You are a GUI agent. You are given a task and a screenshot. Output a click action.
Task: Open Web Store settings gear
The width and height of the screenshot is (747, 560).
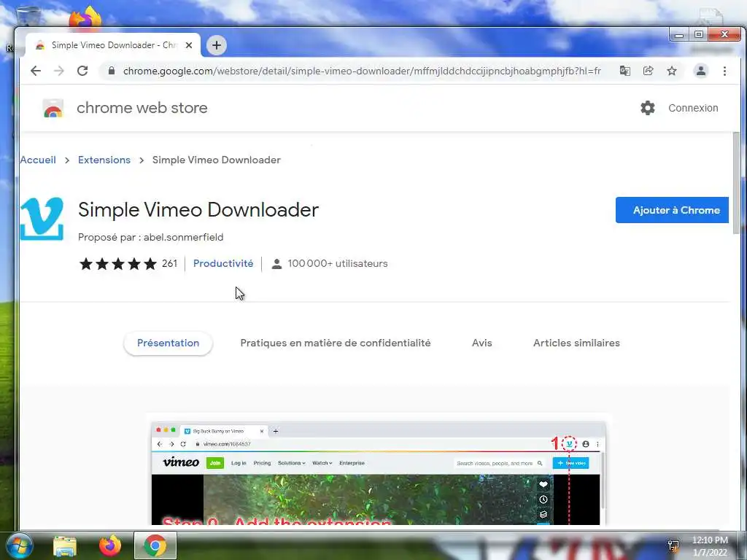648,108
